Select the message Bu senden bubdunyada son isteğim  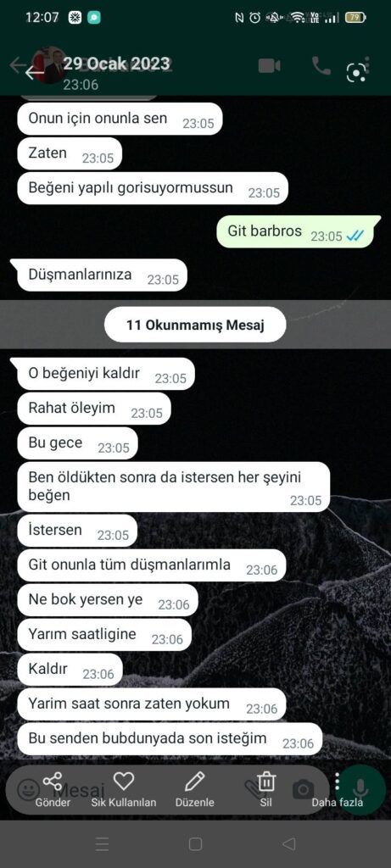point(170,739)
